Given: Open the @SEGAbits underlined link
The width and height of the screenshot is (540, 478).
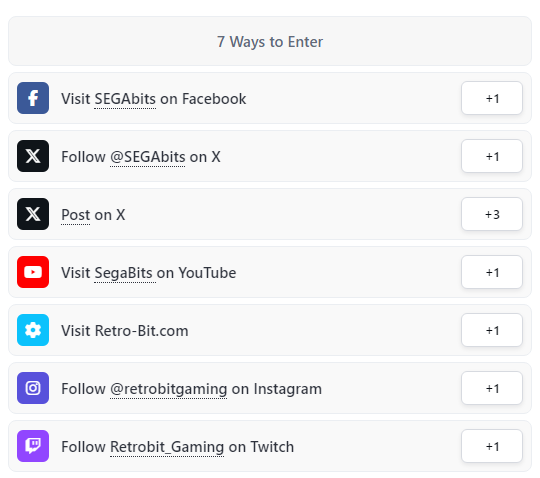Looking at the screenshot, I should pyautogui.click(x=147, y=157).
